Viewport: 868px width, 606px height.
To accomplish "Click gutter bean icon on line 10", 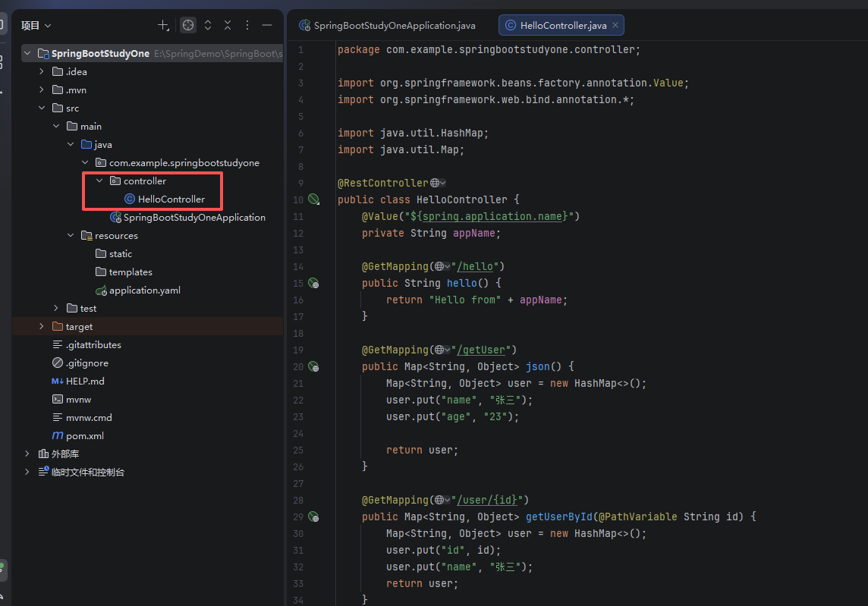I will 314,199.
